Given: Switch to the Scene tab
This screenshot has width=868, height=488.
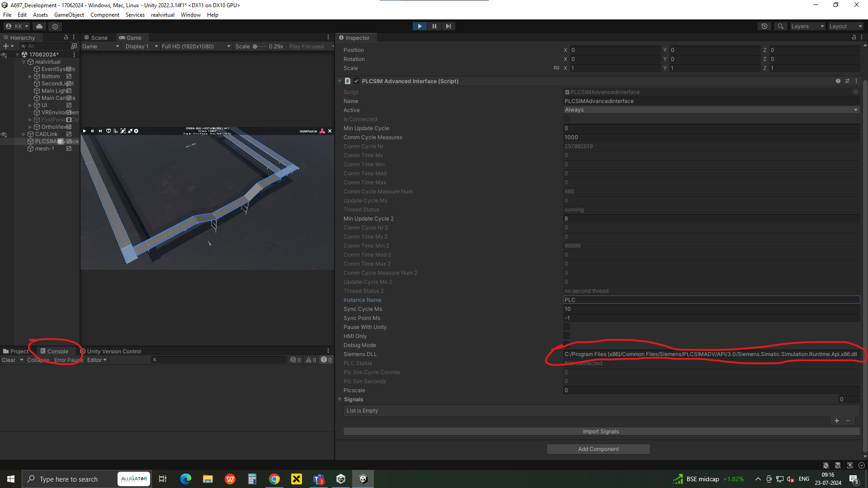Looking at the screenshot, I should 96,38.
